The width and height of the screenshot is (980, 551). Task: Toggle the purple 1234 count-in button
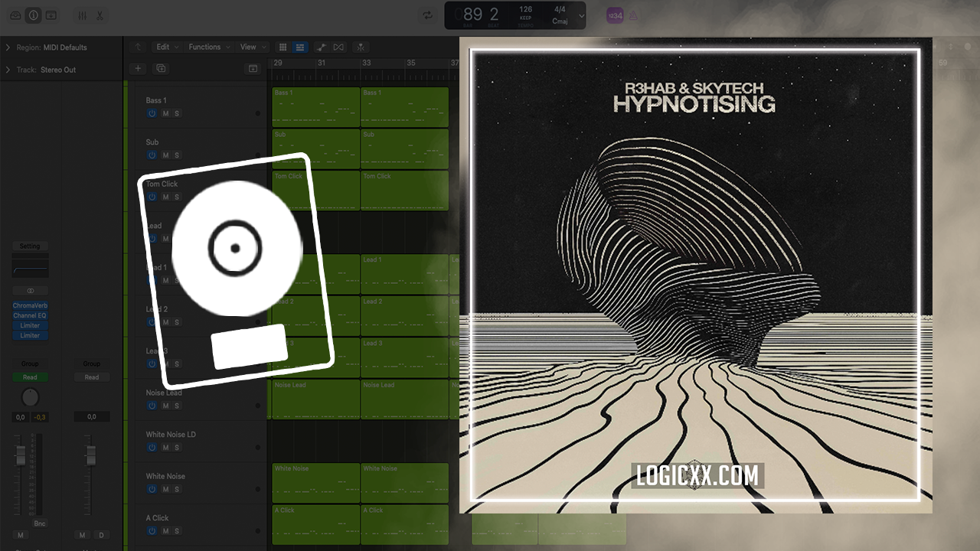coord(615,15)
